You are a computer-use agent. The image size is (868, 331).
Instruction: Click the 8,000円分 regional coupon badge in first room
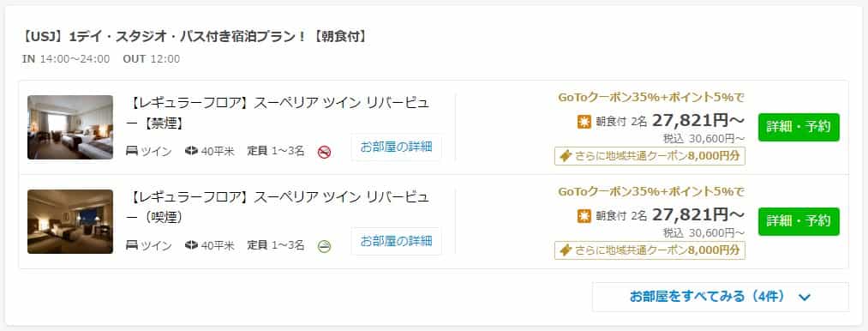click(650, 156)
